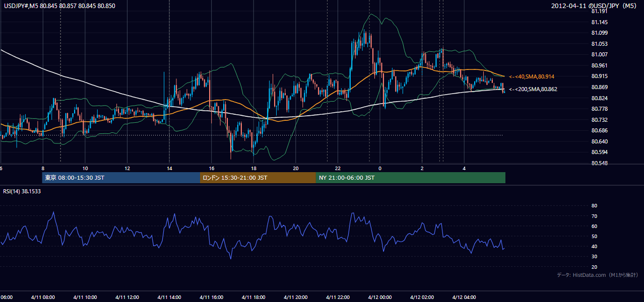Click hour 22 on the price chart axis
644x302 pixels.
(338, 168)
